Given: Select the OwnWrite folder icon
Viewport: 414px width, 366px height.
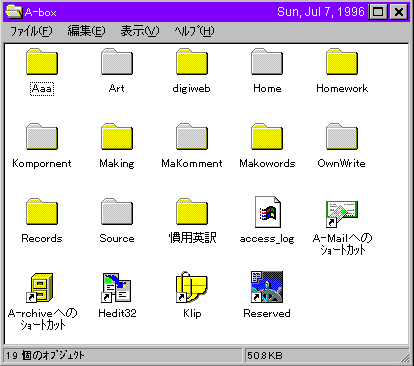Looking at the screenshot, I should coord(342,137).
